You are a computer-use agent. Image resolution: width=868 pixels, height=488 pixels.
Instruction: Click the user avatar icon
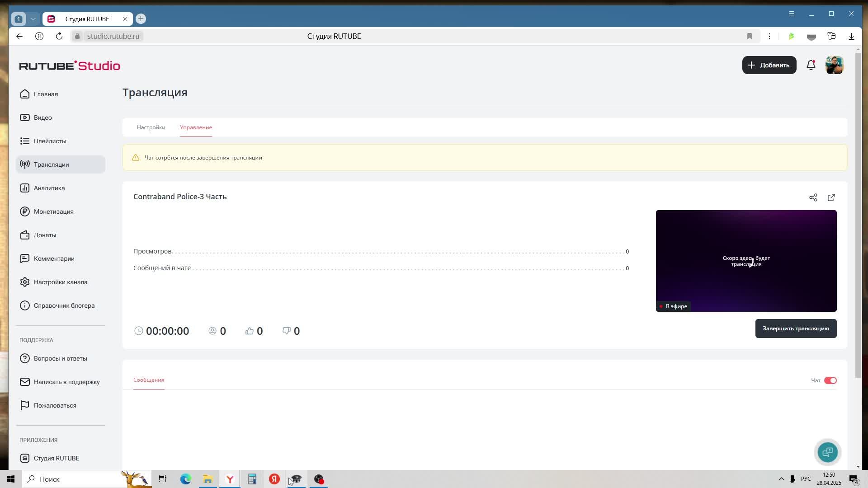(834, 65)
